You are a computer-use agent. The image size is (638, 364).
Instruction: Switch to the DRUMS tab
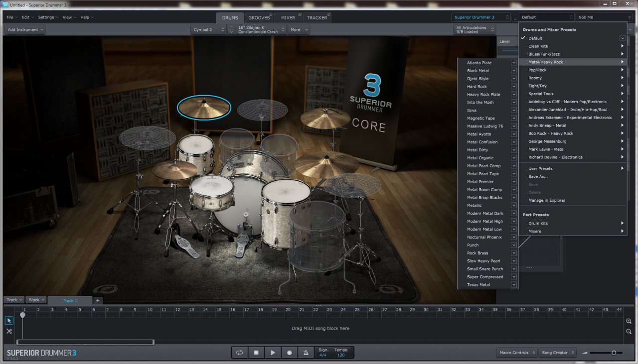click(x=230, y=18)
